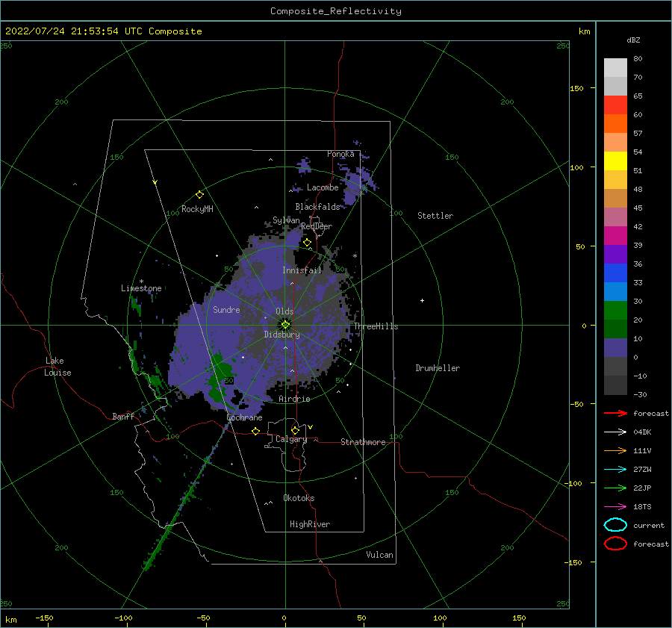Select the orange 111V arrow icon
This screenshot has height=628, width=672.
tap(615, 450)
